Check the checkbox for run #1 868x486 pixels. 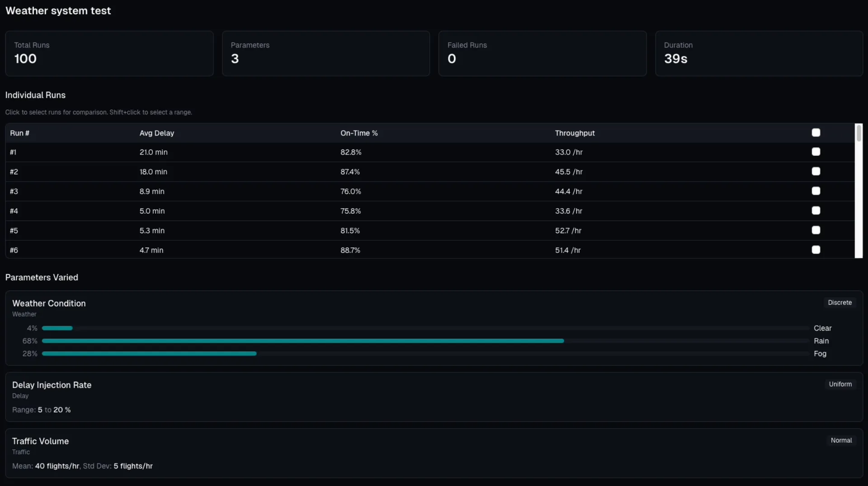816,152
